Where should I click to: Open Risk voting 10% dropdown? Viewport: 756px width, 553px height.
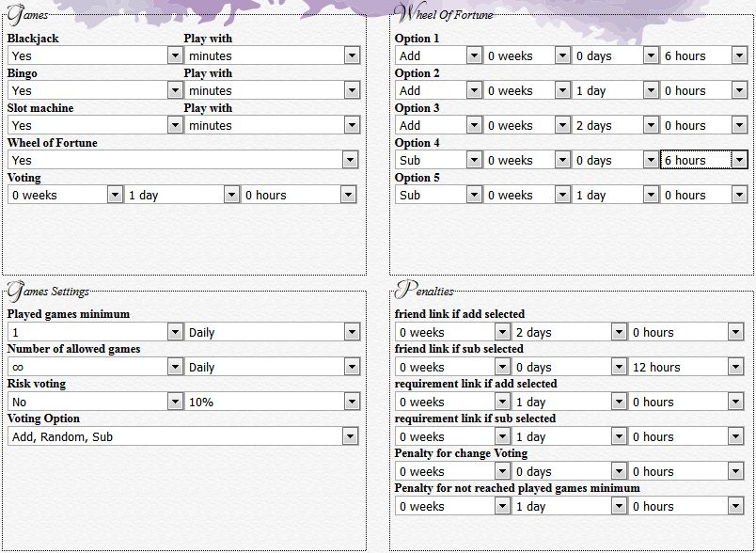coord(273,402)
